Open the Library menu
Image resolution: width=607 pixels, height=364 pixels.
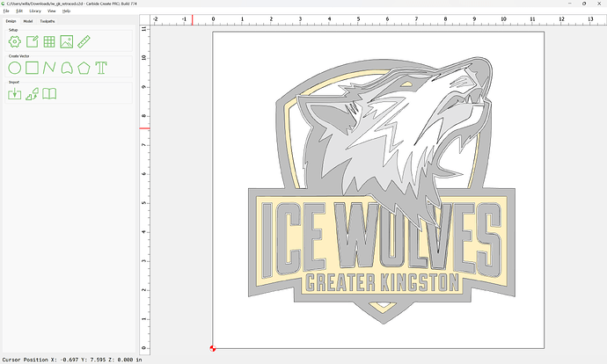(35, 11)
